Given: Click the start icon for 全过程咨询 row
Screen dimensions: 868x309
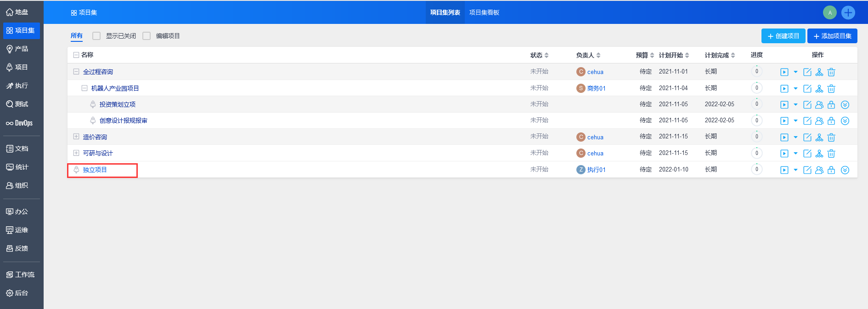Looking at the screenshot, I should pos(784,72).
